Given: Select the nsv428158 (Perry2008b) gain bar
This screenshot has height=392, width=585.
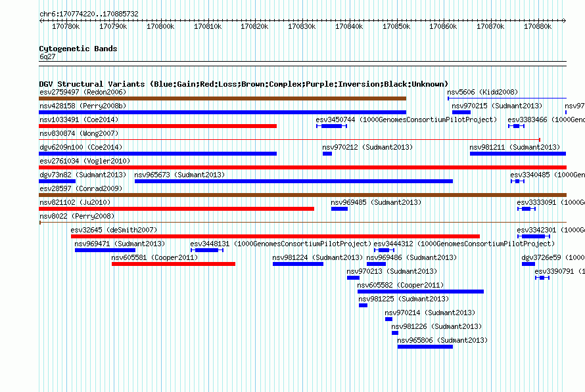Looking at the screenshot, I should (x=222, y=112).
